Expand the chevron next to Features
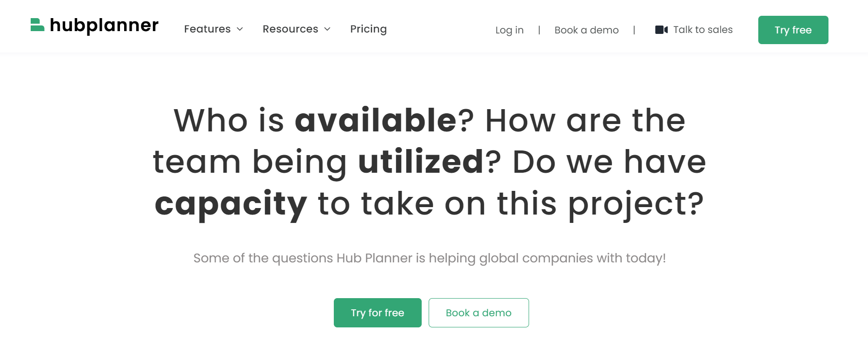 click(240, 29)
